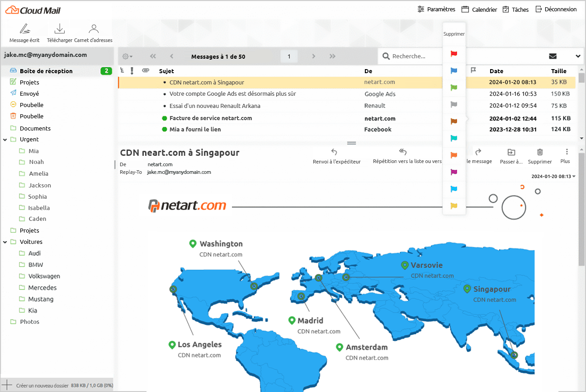Expand the message date details dropdown
This screenshot has height=392, width=586.
pyautogui.click(x=574, y=177)
